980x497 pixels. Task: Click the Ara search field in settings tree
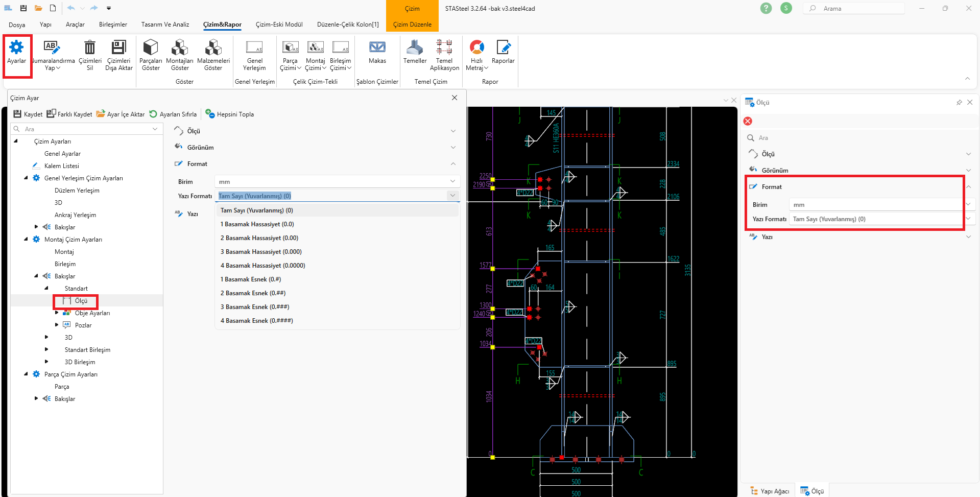pyautogui.click(x=87, y=129)
